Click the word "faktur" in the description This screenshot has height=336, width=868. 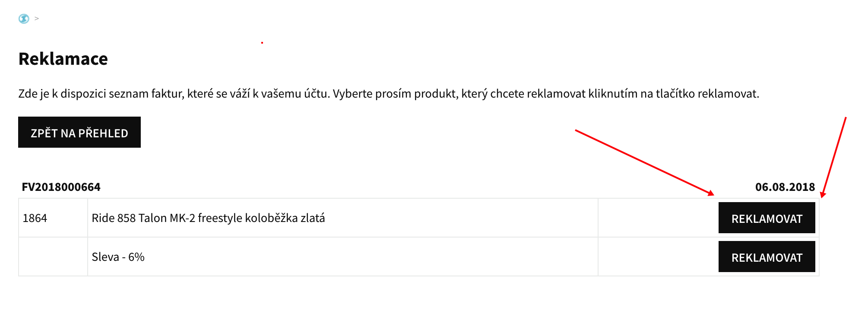167,94
